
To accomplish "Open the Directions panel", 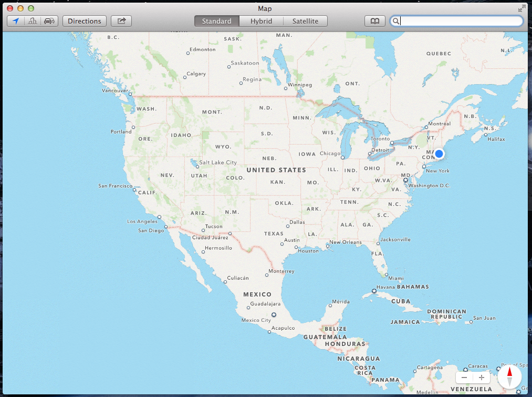I will [x=84, y=21].
